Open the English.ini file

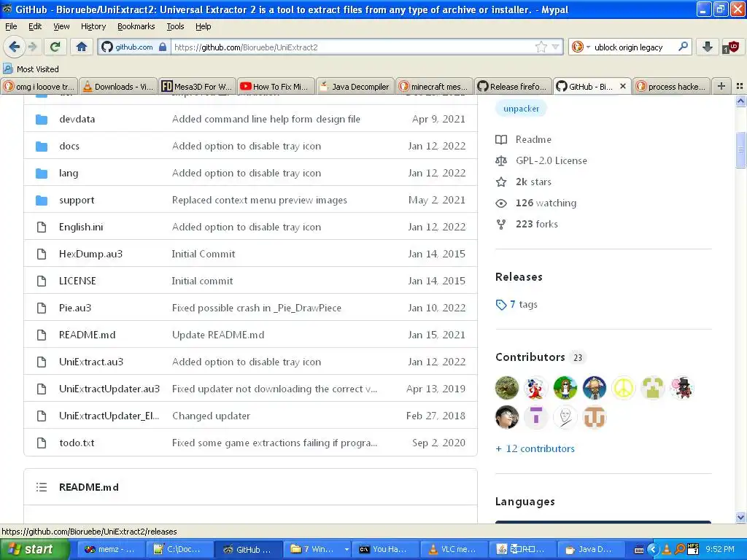[81, 227]
